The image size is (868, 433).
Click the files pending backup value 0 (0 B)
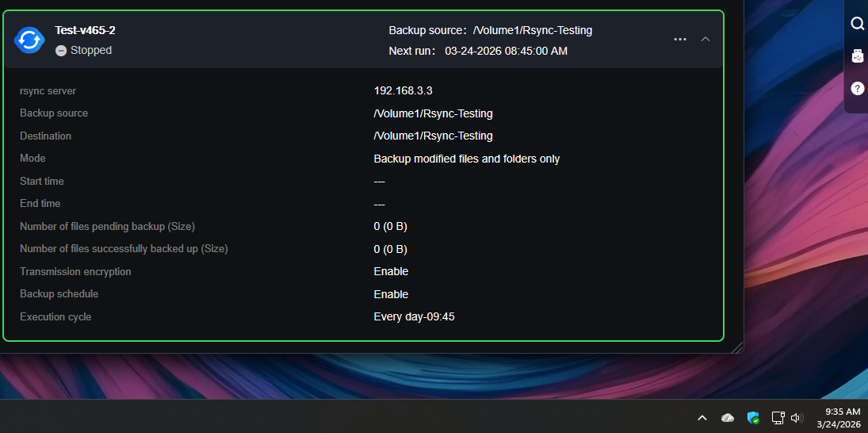390,227
